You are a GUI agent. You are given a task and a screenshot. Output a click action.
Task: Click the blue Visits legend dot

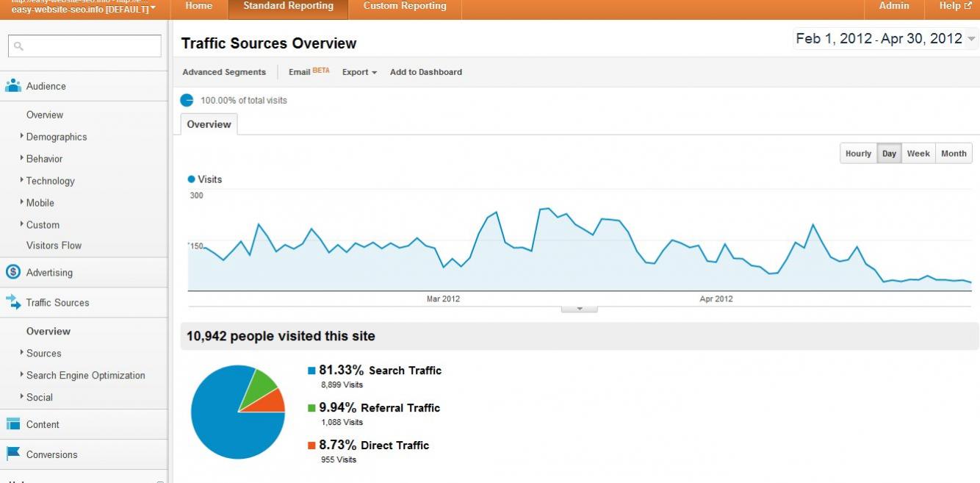[192, 179]
